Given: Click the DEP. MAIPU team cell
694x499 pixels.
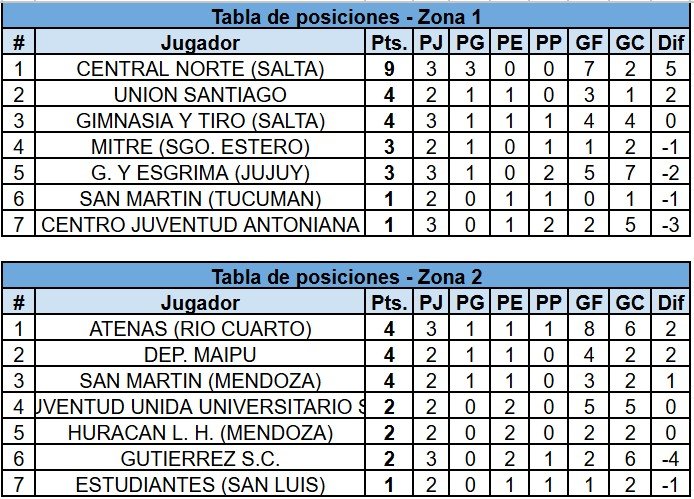Looking at the screenshot, I should [x=200, y=355].
